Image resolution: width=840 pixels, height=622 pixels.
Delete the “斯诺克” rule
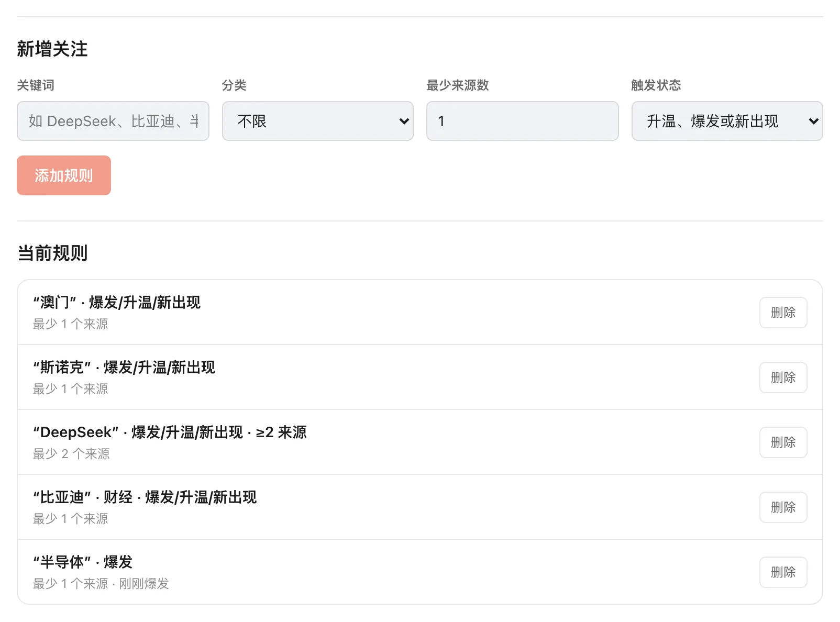click(x=783, y=377)
